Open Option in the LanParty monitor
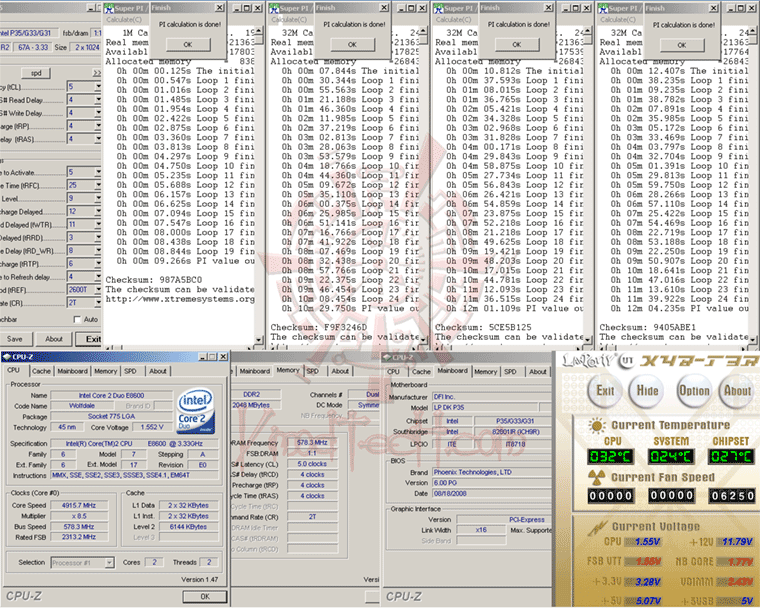Screen dimensions: 760x608 click(x=694, y=391)
